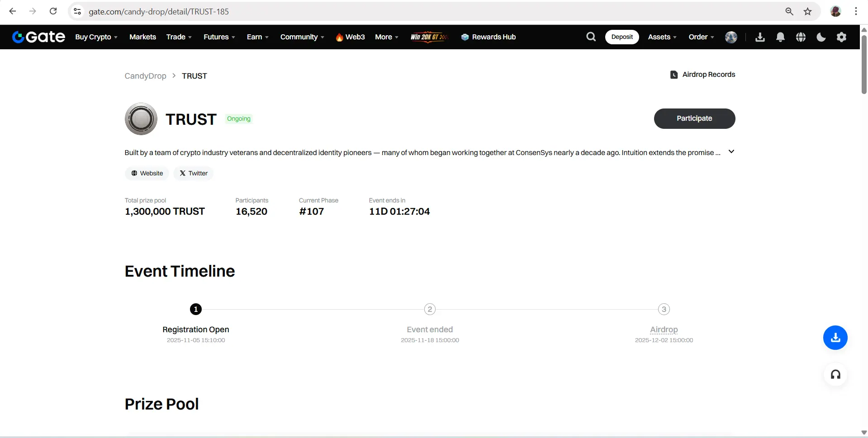Click the browser back arrow
Viewport: 868px width, 438px height.
coord(13,11)
